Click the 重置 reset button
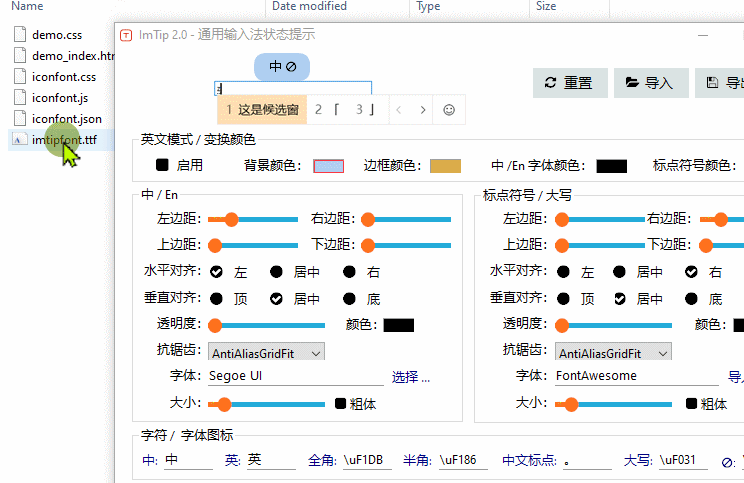Image resolution: width=744 pixels, height=483 pixels. point(570,83)
